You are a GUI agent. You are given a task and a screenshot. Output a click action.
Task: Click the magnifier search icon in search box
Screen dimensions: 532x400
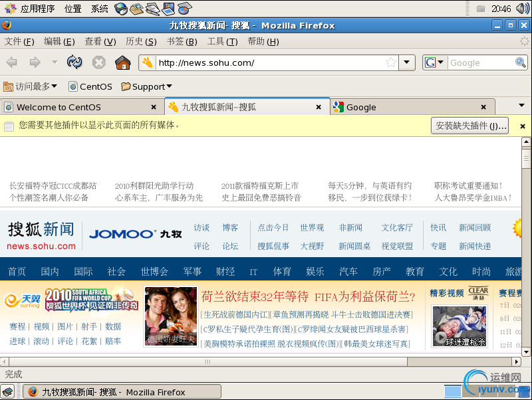[x=521, y=62]
